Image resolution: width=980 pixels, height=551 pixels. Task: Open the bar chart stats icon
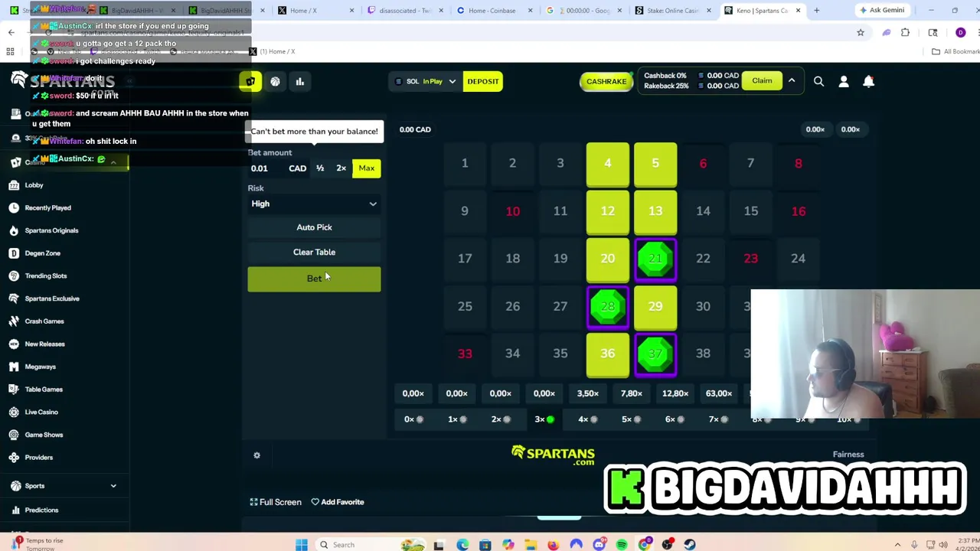click(300, 81)
